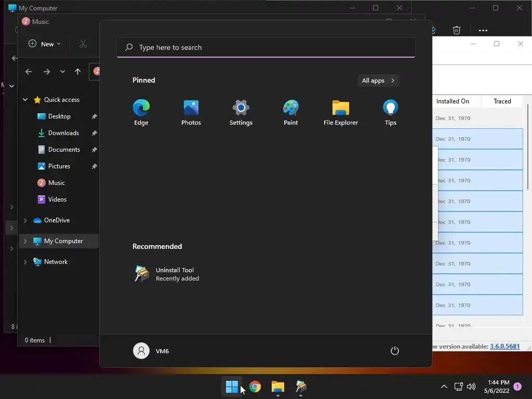Open the network tray icon
Screen dimensions: 532x399
(458, 387)
